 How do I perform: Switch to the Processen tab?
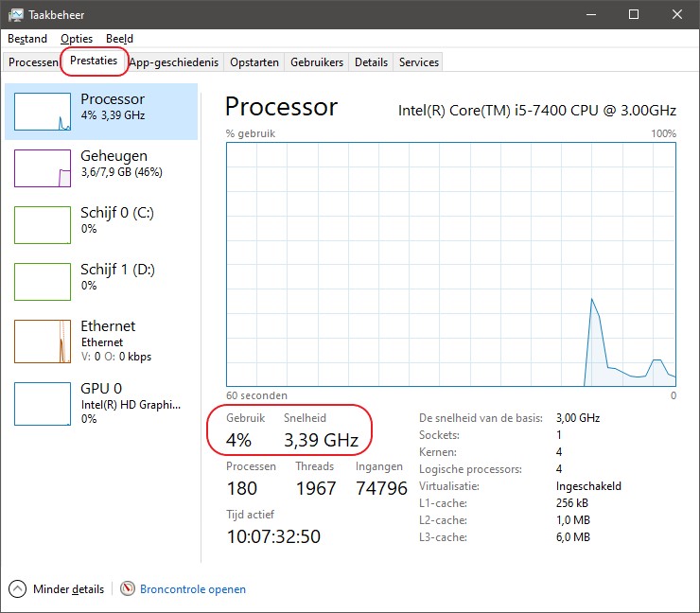point(33,62)
